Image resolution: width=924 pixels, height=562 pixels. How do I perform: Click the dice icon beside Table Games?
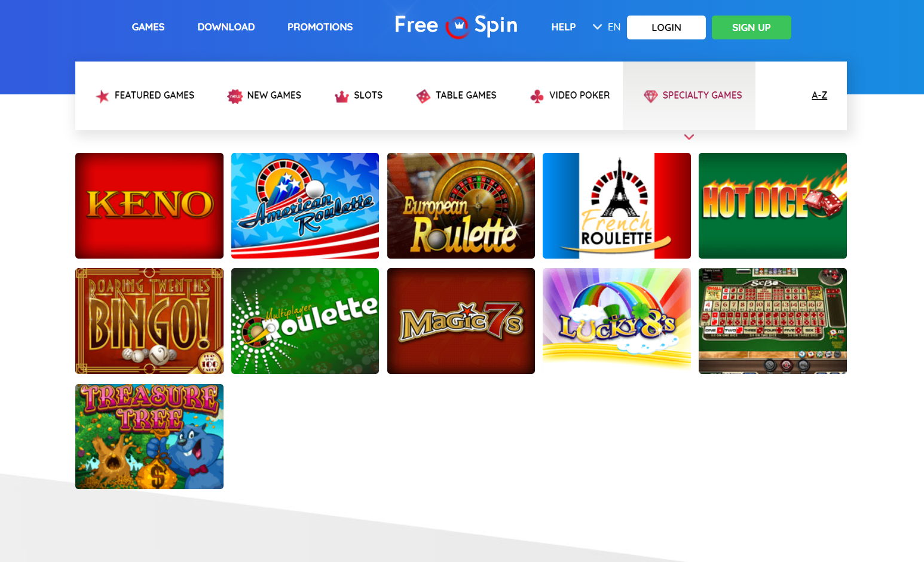click(423, 96)
